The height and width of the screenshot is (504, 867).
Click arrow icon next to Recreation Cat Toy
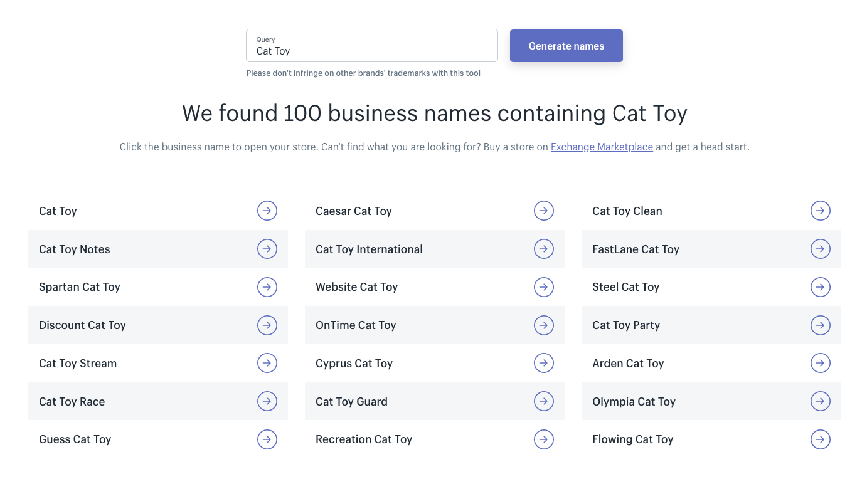pos(543,439)
